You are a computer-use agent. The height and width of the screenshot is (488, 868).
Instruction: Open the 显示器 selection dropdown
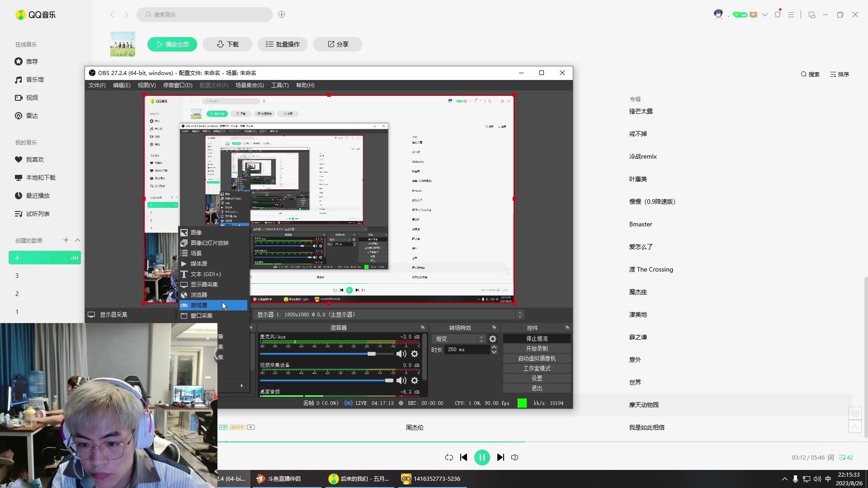[390, 314]
